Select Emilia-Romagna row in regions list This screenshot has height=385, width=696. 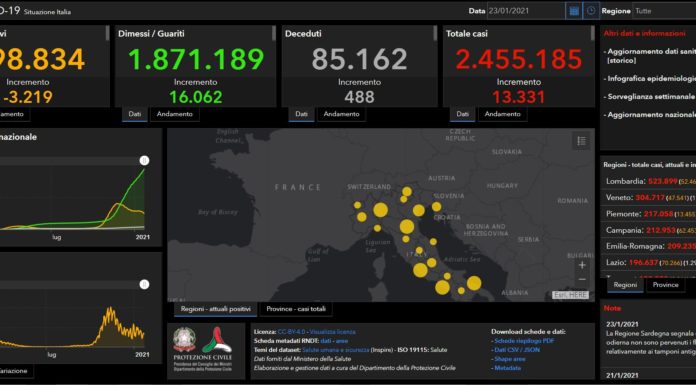pyautogui.click(x=648, y=246)
